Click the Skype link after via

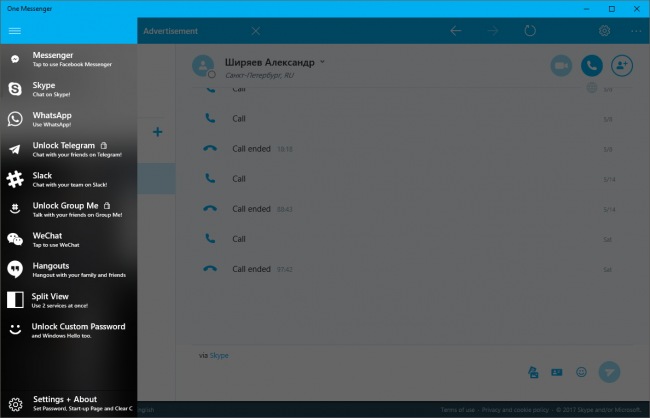click(x=219, y=355)
